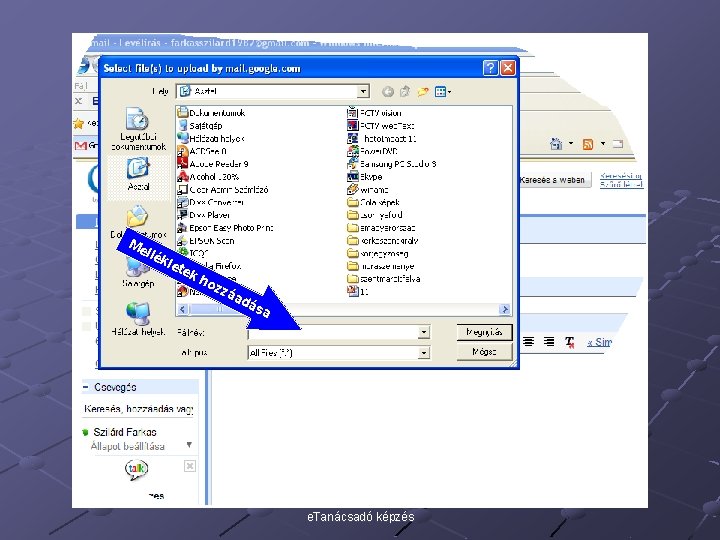Create a new folder via the toolbar icon

[x=422, y=91]
